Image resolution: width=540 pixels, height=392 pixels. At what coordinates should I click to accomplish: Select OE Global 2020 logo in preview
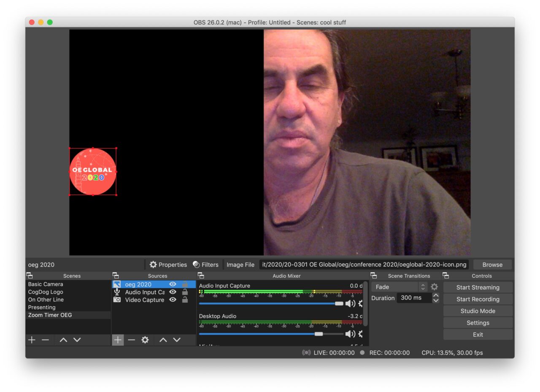(93, 172)
